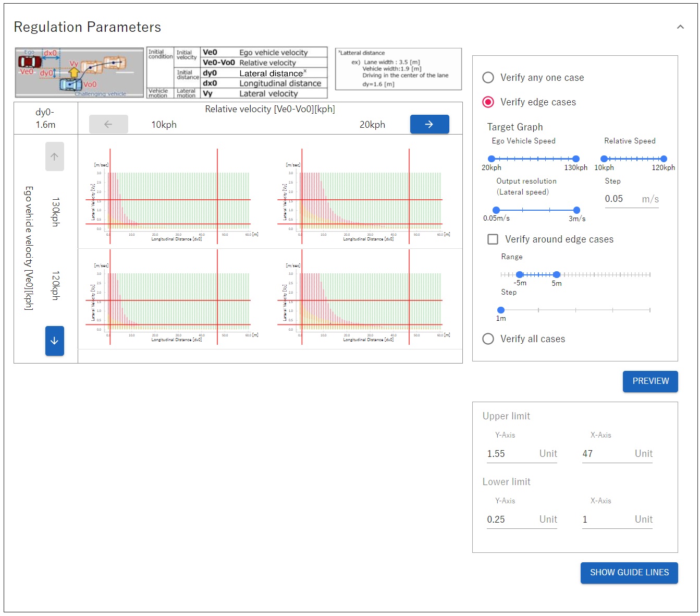This screenshot has height=616, width=700.
Task: Click the right arrow for next relative velocity
Action: pos(429,124)
